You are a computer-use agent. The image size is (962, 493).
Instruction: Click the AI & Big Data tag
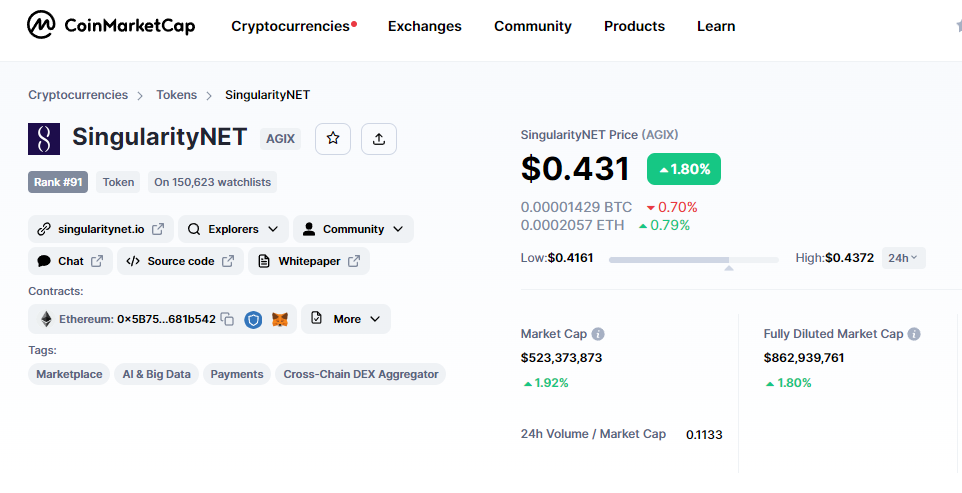pyautogui.click(x=156, y=374)
